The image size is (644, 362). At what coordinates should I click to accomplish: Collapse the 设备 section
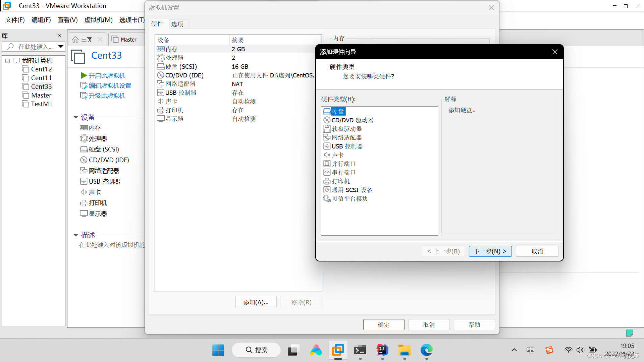tap(76, 117)
